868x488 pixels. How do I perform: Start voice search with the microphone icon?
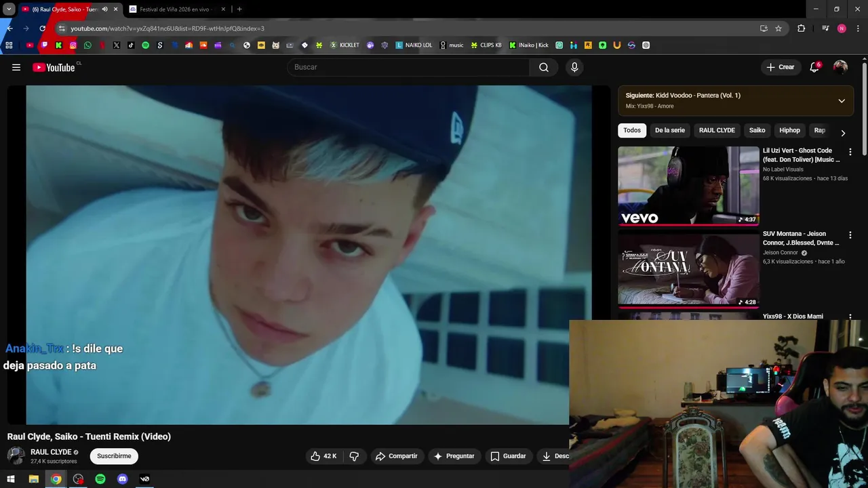coord(574,67)
